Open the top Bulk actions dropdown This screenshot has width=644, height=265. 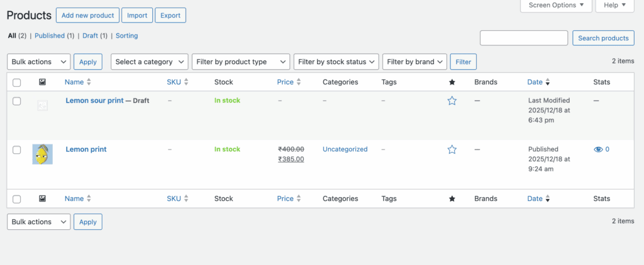pos(38,62)
